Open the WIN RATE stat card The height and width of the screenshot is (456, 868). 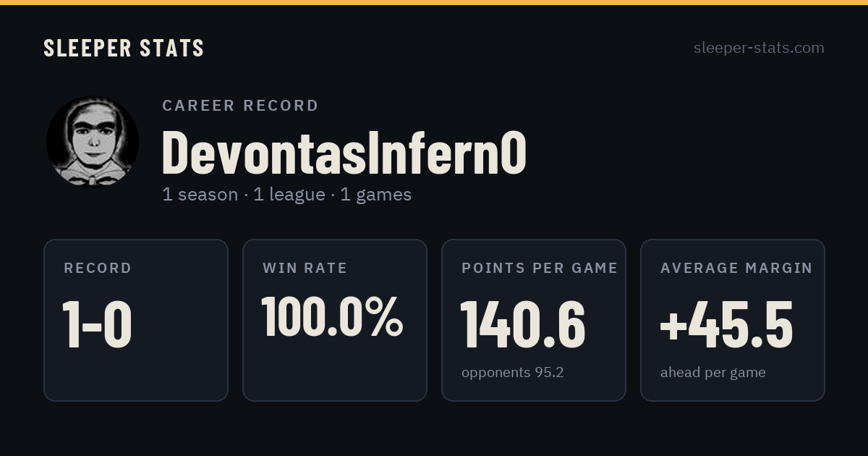point(335,320)
